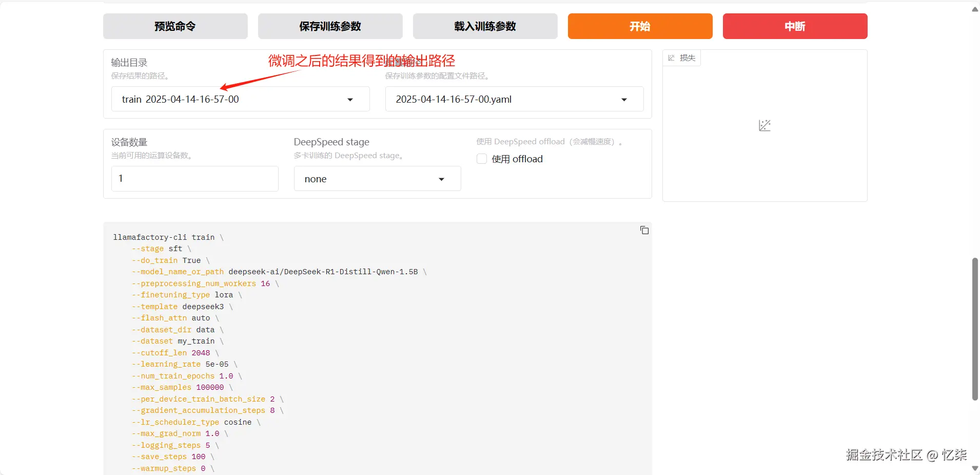Screen dimensions: 980x475
Task: Click the vertical page scrollbar thumb
Action: coord(975,329)
